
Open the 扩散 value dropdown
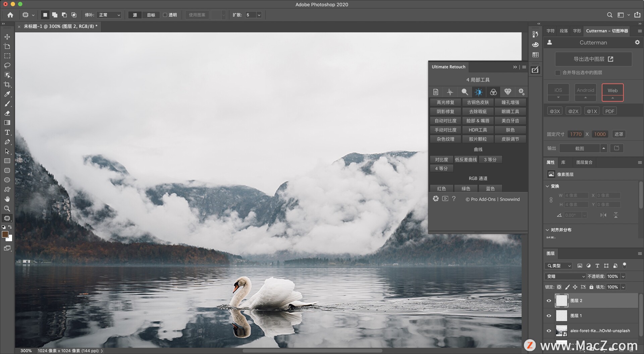click(259, 15)
